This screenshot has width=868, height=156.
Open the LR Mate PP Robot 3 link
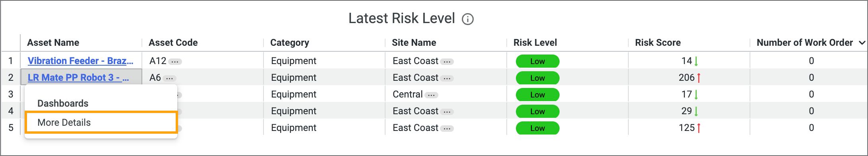(78, 78)
